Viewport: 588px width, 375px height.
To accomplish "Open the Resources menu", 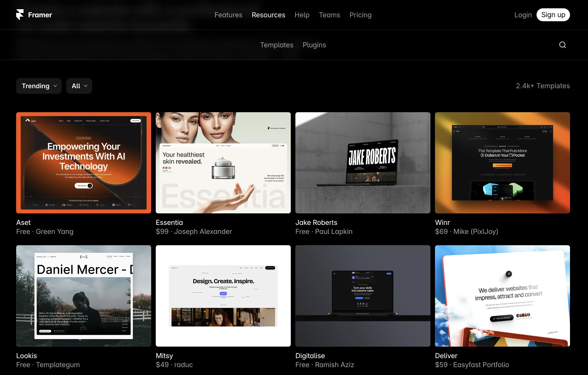I will coord(268,15).
